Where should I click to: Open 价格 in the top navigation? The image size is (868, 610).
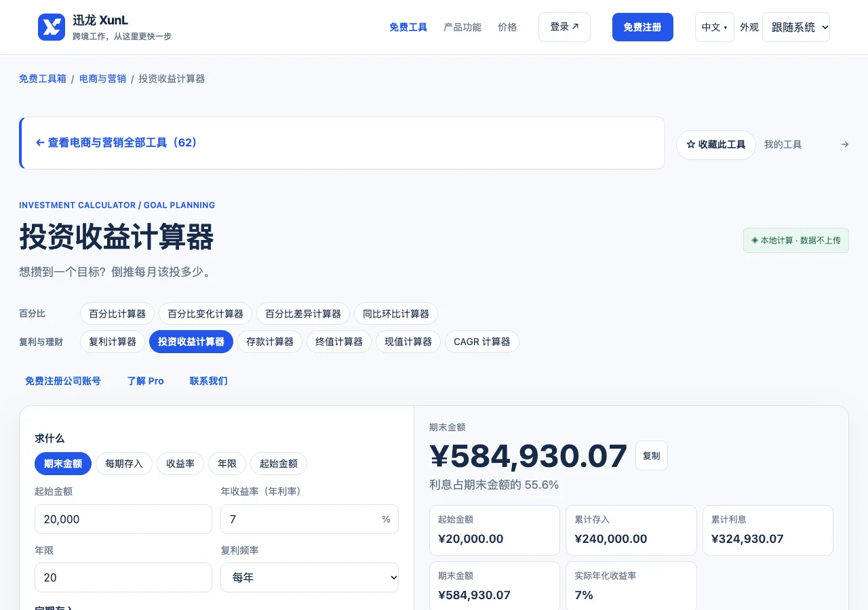click(x=507, y=27)
